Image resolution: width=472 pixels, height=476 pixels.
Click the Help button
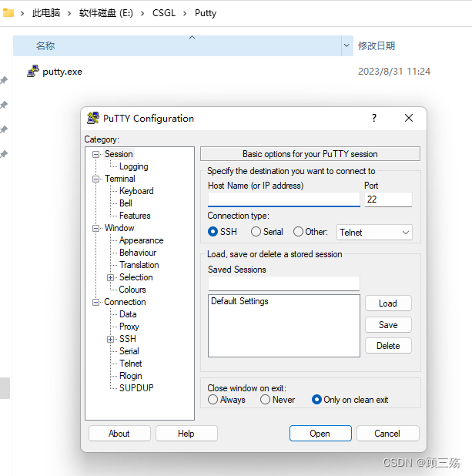[x=186, y=433]
